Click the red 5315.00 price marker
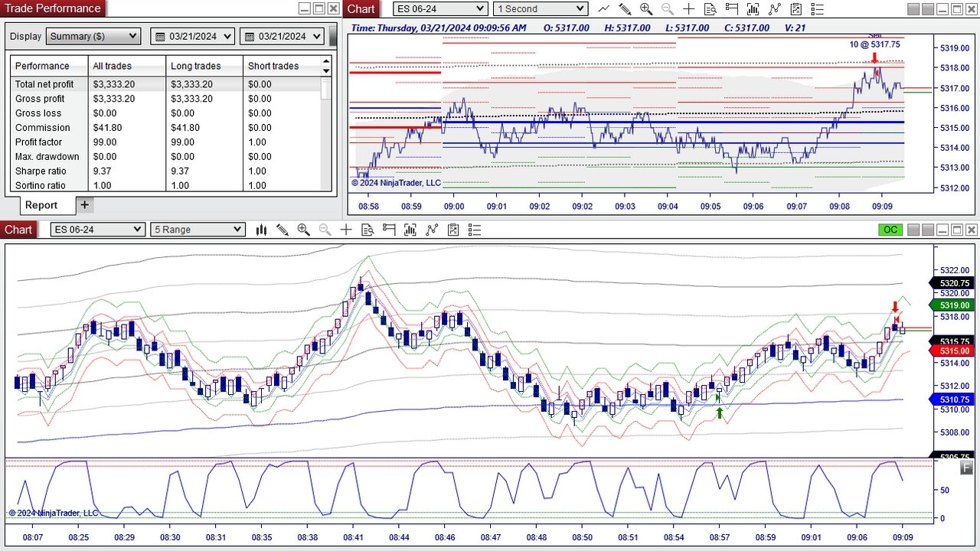Screen dimensions: 980x551 [x=952, y=350]
